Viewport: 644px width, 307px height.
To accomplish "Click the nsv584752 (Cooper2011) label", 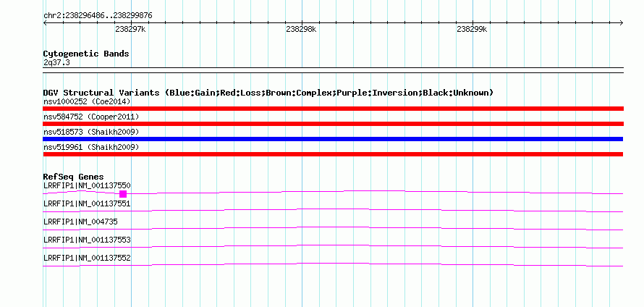I will click(91, 117).
